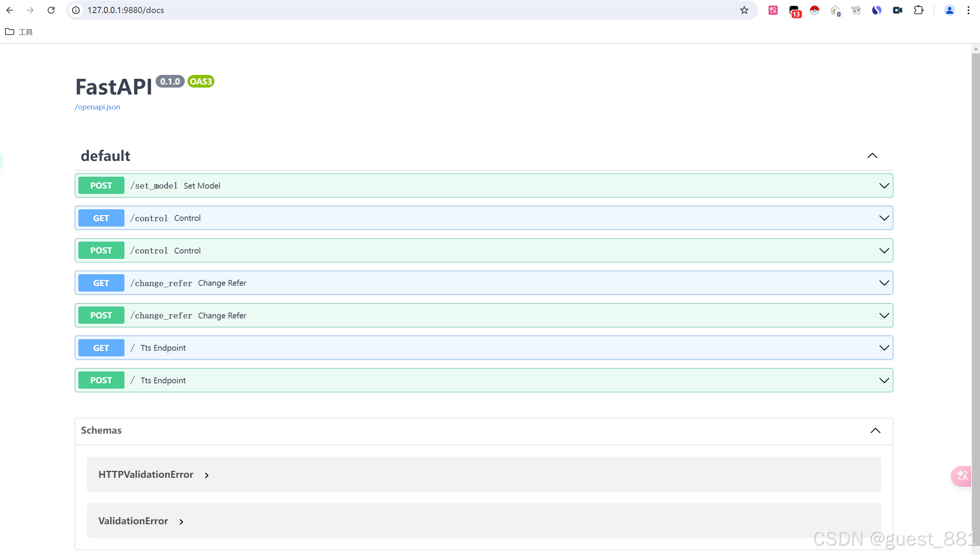Open extension with red 13 badge

[794, 11]
